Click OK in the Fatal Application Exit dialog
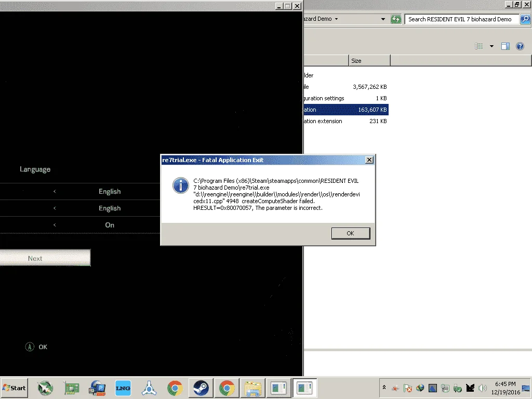Viewport: 532px width, 399px height. coord(351,233)
